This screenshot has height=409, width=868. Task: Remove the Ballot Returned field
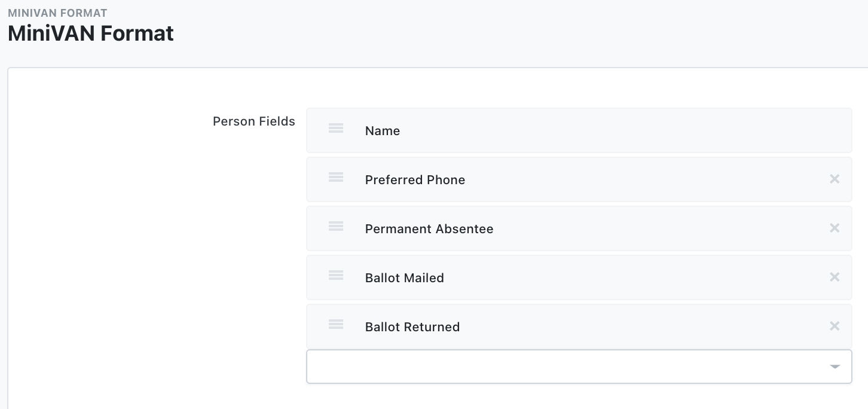(x=835, y=326)
